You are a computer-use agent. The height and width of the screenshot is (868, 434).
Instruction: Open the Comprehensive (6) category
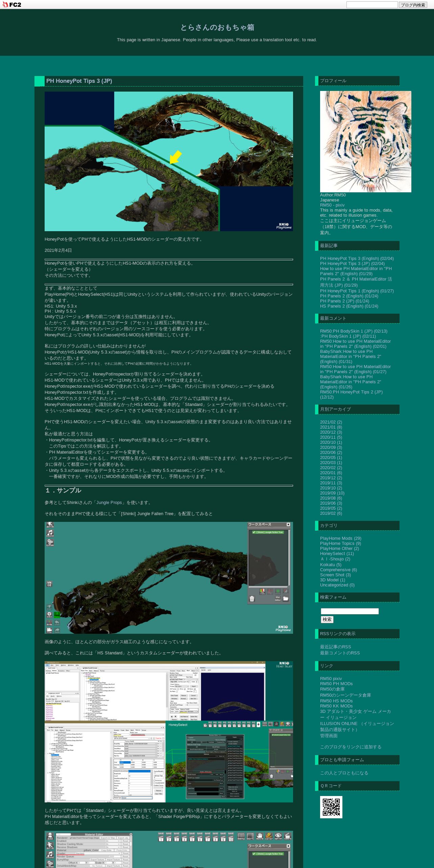(338, 570)
